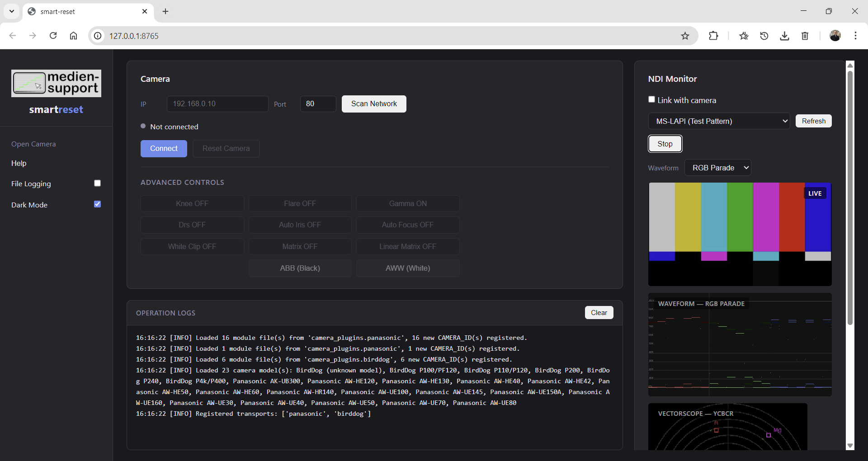This screenshot has height=461, width=868.
Task: Open site information icon beside the URL
Action: click(x=98, y=36)
